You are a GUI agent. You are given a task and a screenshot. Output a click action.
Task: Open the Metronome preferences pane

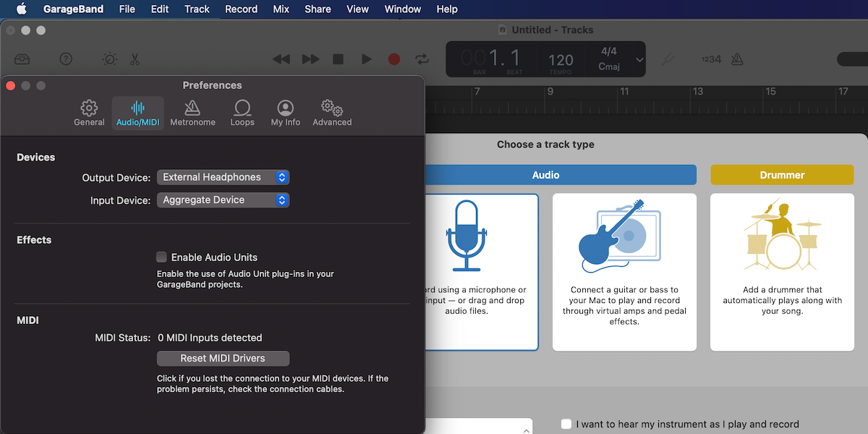tap(192, 112)
